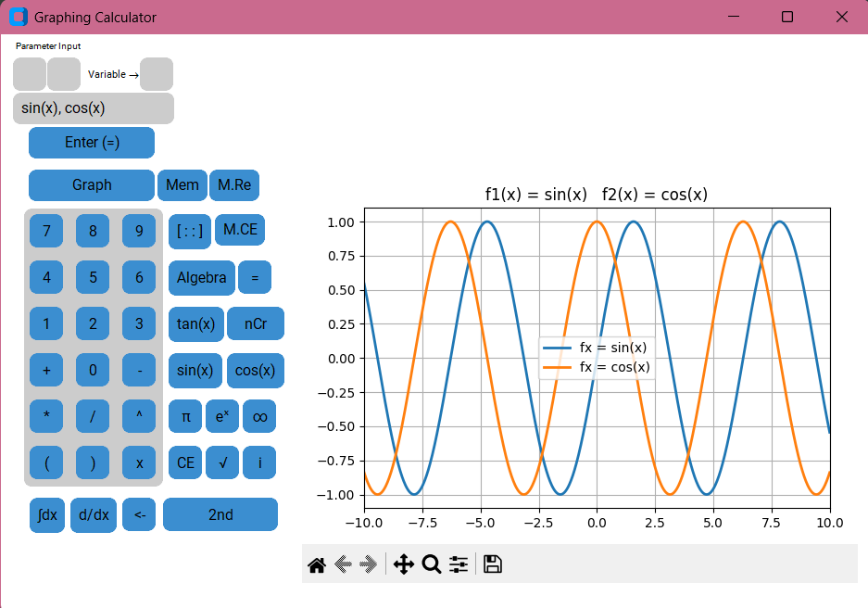The image size is (868, 608).
Task: Click the d/dx derivative button
Action: click(93, 514)
